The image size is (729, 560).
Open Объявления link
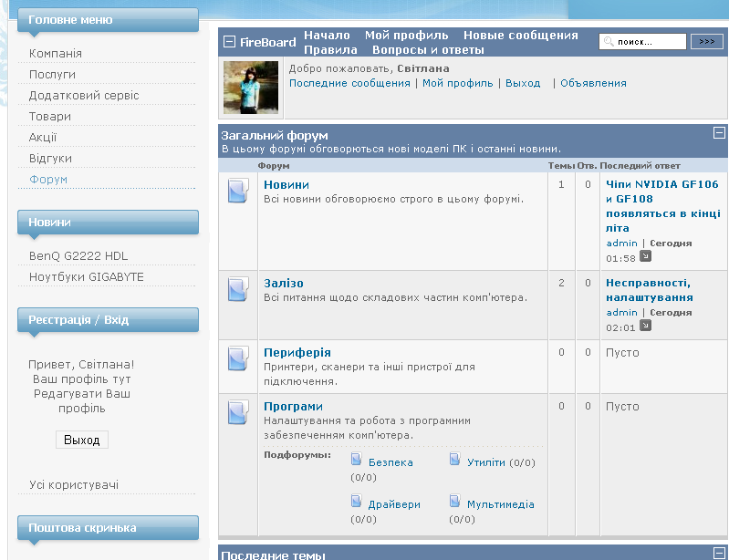(x=593, y=83)
